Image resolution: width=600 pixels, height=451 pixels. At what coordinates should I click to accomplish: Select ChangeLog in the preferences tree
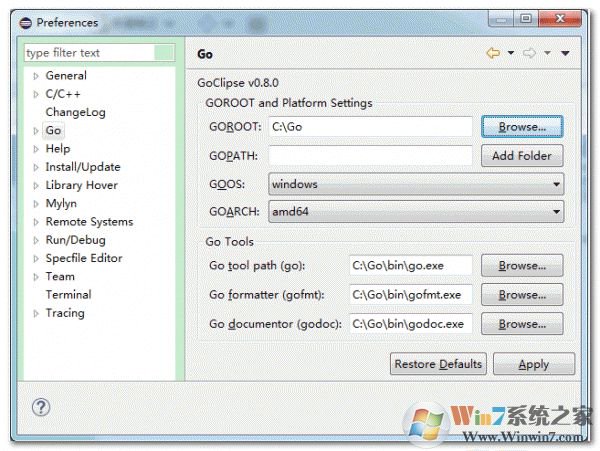pyautogui.click(x=75, y=112)
